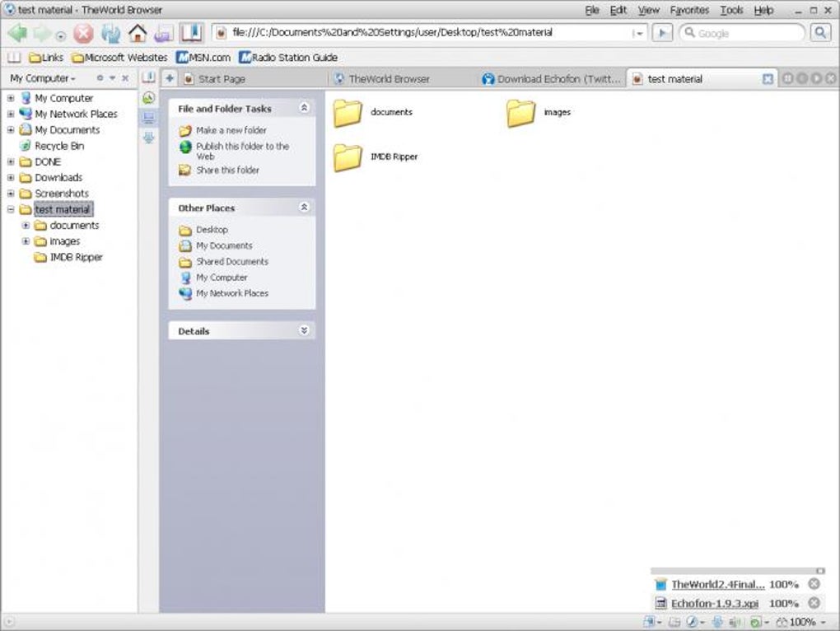Switch to the Download Echofon tab
The width and height of the screenshot is (840, 631).
tap(553, 79)
